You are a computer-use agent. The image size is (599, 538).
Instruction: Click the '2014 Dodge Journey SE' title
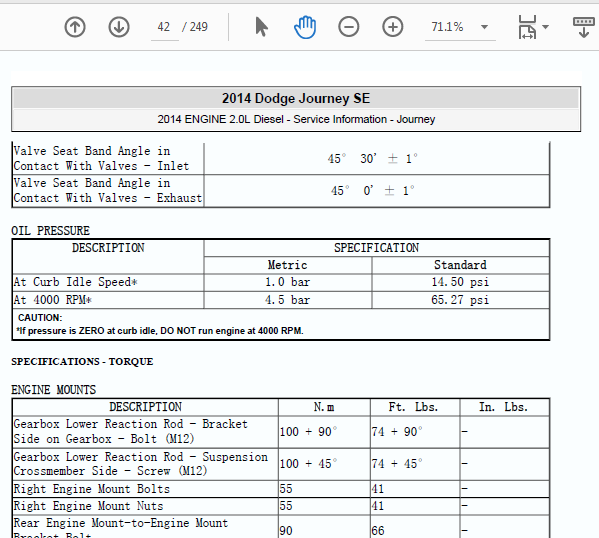tap(296, 99)
